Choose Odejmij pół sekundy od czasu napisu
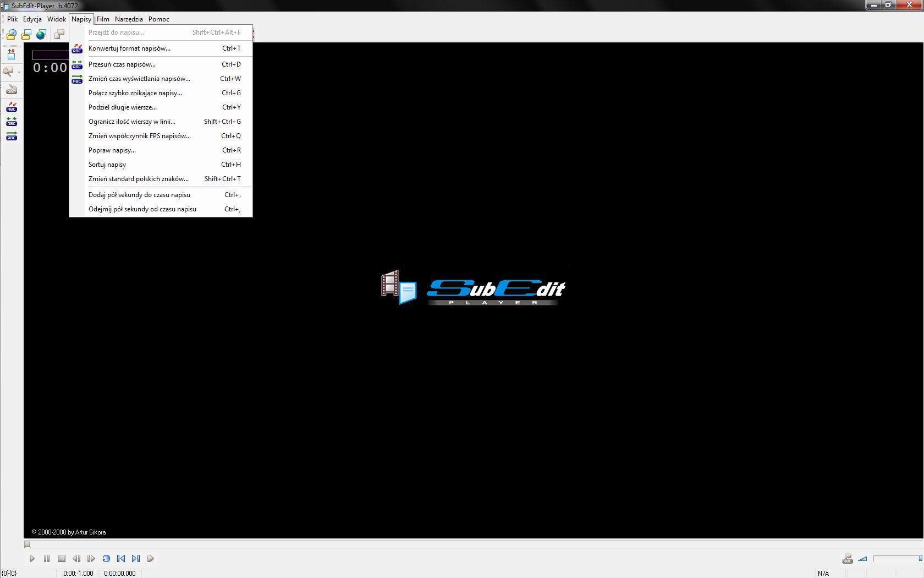Screen dimensions: 924x578 tap(161, 209)
